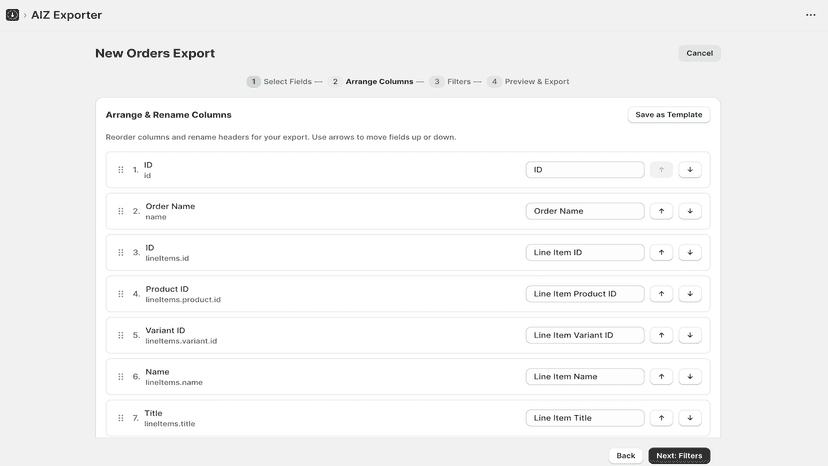Viewport: 828px width, 466px height.
Task: Move ID row 1 down
Action: pyautogui.click(x=690, y=170)
